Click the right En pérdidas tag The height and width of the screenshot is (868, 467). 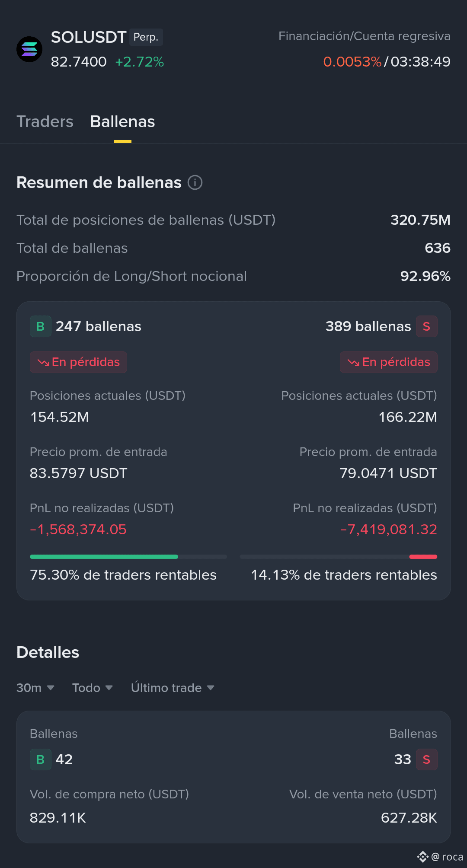point(389,362)
